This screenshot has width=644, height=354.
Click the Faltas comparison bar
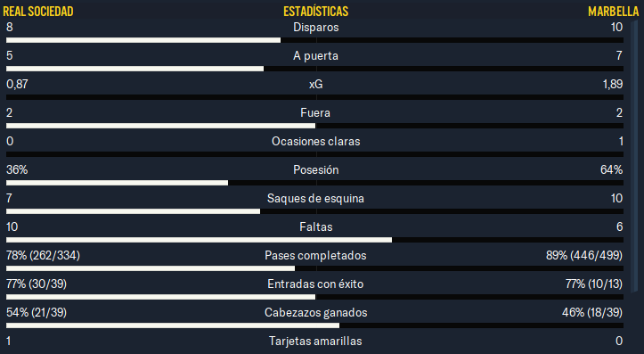(x=314, y=240)
